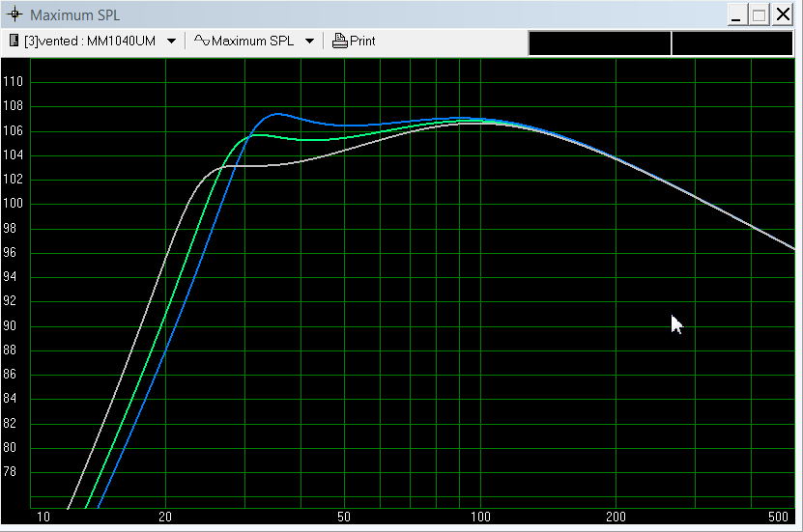The image size is (803, 532).
Task: Maximize the Maximum SPL window
Action: 760,14
